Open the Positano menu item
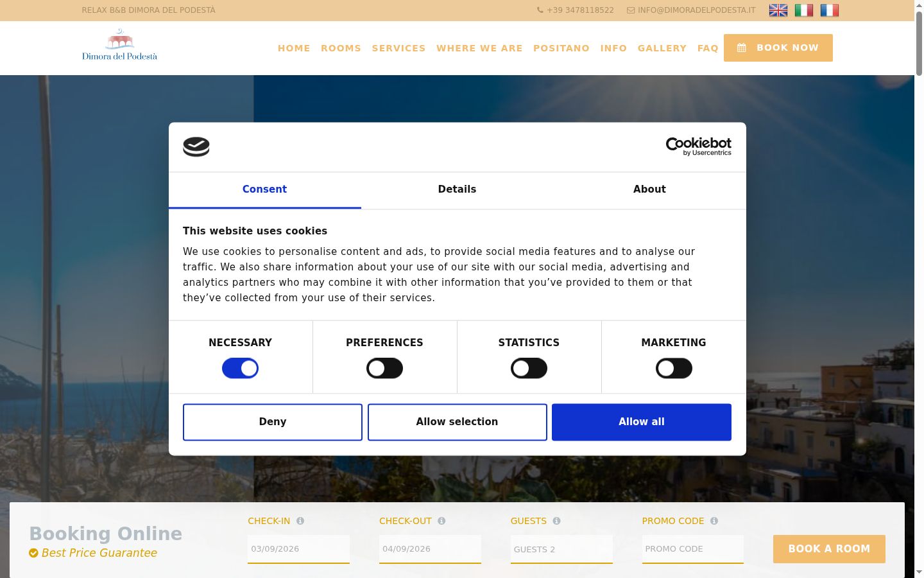The width and height of the screenshot is (924, 578). pyautogui.click(x=561, y=48)
